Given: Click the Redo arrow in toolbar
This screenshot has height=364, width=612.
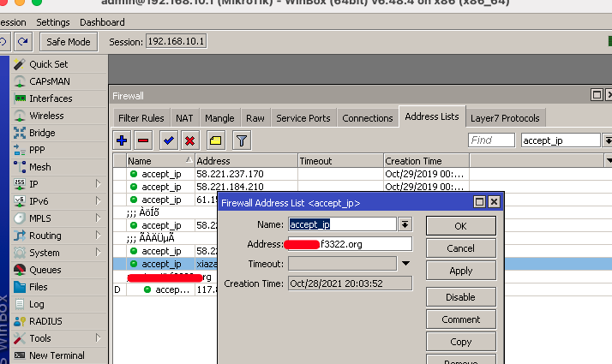Looking at the screenshot, I should point(23,41).
